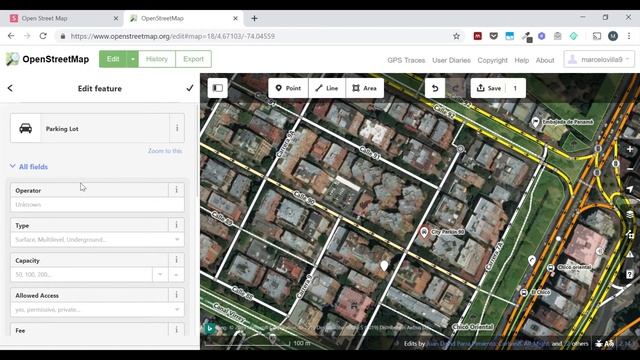Click the Parking Lot car icon
The height and width of the screenshot is (360, 640).
tap(25, 128)
